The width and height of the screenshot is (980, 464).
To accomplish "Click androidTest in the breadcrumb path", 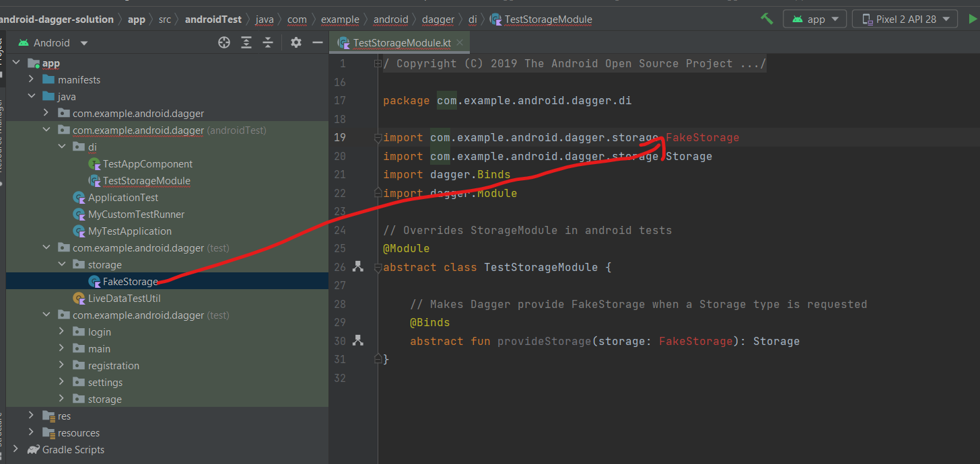I will tap(213, 20).
